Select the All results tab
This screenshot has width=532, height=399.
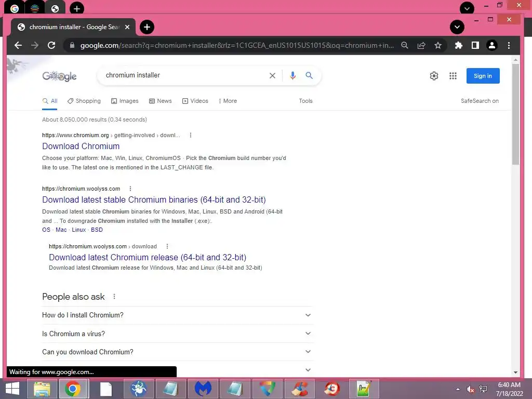coord(50,101)
